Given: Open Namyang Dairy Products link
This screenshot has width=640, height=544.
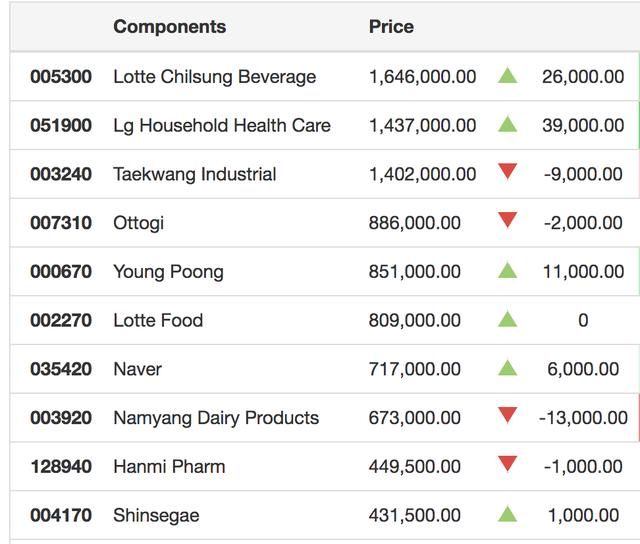Looking at the screenshot, I should click(x=216, y=418).
